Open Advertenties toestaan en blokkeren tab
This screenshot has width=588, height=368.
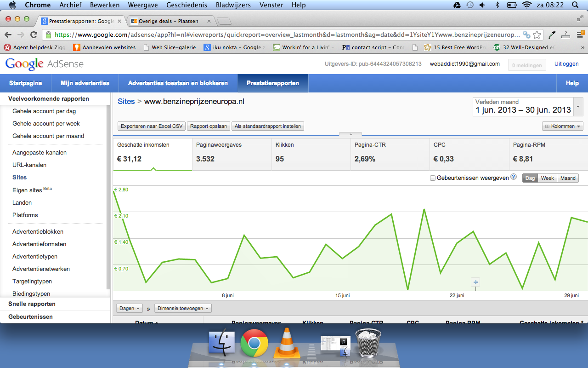pos(178,83)
